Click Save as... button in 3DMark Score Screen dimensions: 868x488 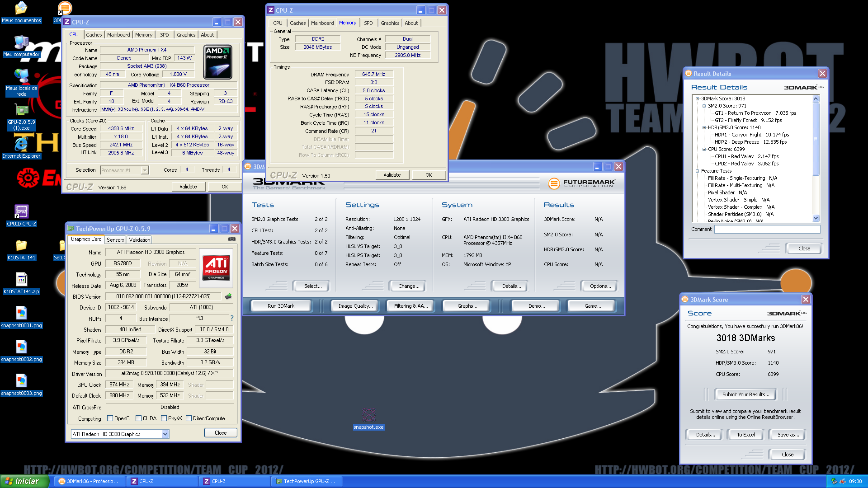(x=788, y=435)
